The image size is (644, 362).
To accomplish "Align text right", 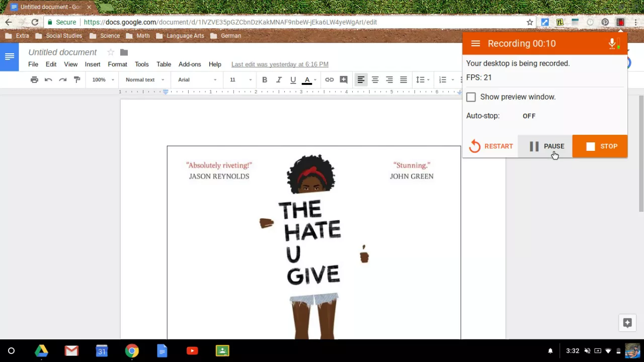I will 389,79.
